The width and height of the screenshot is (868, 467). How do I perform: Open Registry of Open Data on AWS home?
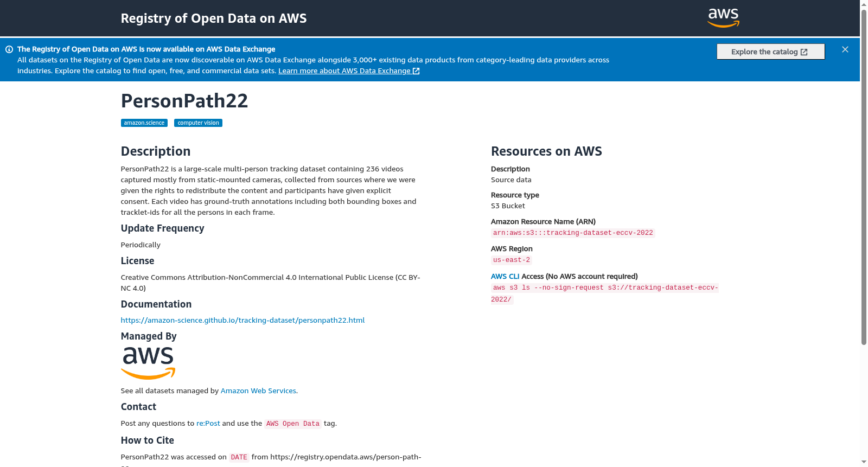pyautogui.click(x=214, y=18)
